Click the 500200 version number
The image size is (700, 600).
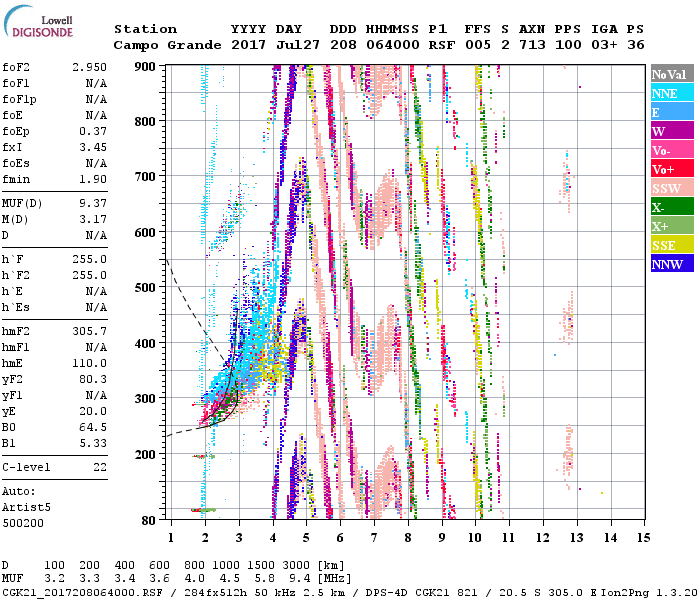[23, 523]
